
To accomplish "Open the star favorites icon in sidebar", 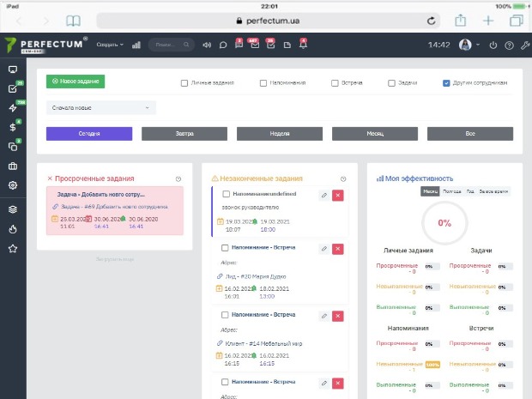I will pos(13,249).
